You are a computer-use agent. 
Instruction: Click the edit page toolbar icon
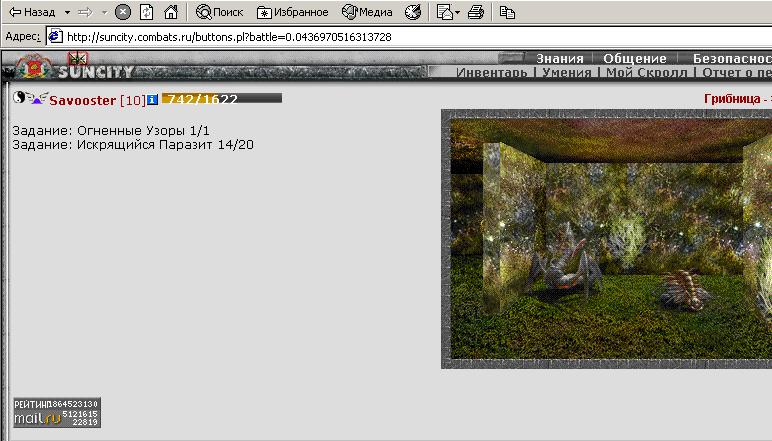507,12
